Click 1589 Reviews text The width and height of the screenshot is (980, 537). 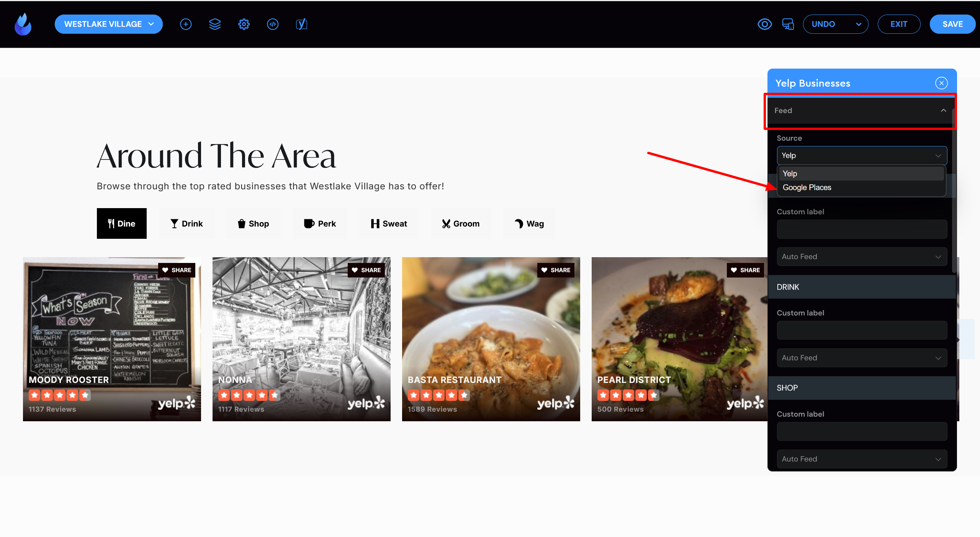(432, 409)
